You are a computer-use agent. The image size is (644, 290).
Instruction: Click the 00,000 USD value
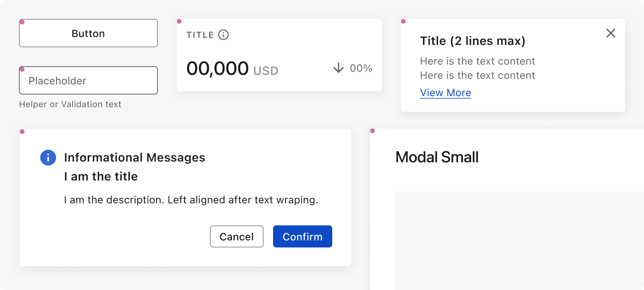tap(232, 69)
